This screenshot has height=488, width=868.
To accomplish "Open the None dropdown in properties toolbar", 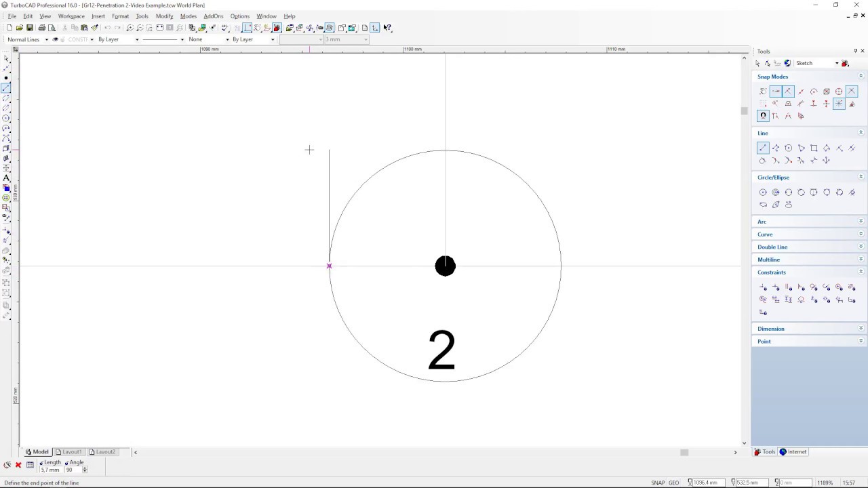I will tap(226, 39).
